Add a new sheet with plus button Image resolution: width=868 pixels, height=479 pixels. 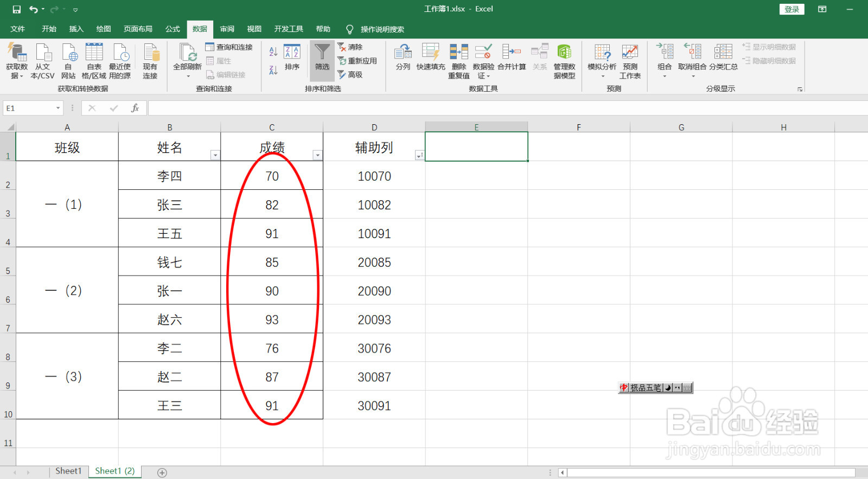(162, 472)
